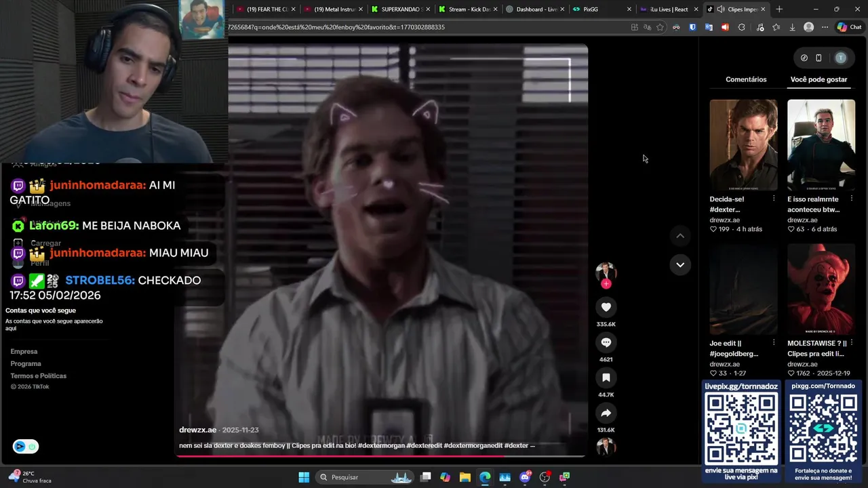Like the video with the heart icon

(606, 307)
